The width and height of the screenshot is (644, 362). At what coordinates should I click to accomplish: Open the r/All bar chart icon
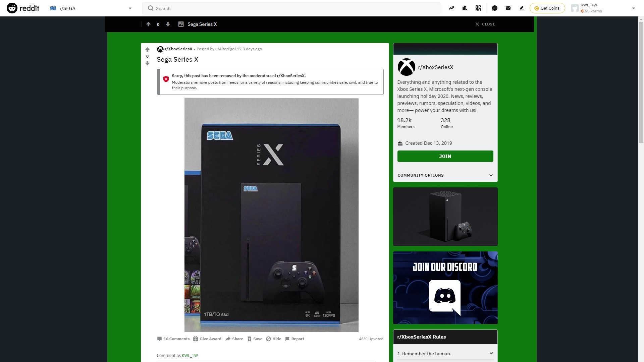[x=465, y=8]
